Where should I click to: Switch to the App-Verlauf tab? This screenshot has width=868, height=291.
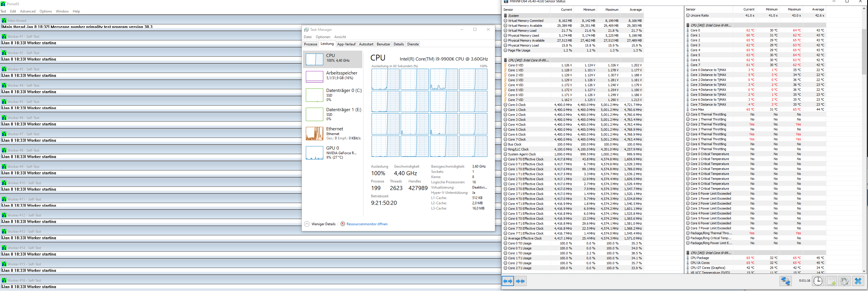point(346,44)
